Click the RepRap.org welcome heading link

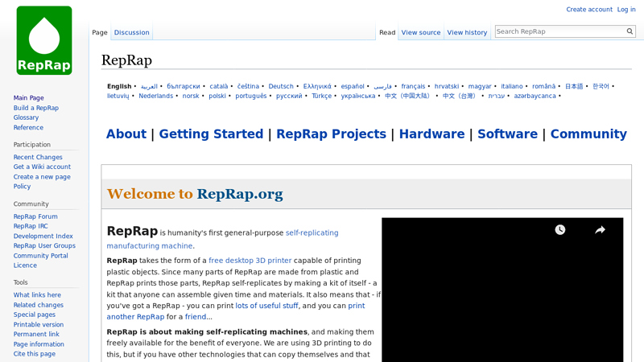[x=240, y=194]
